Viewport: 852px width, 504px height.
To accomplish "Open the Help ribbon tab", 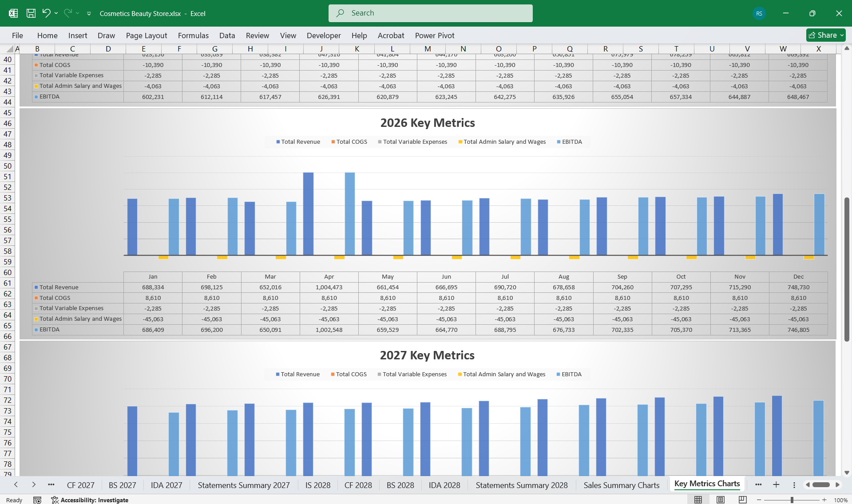I will (x=359, y=35).
